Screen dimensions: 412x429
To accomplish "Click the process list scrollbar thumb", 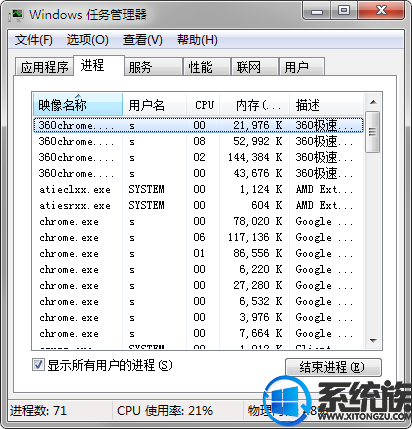I will tap(373, 132).
